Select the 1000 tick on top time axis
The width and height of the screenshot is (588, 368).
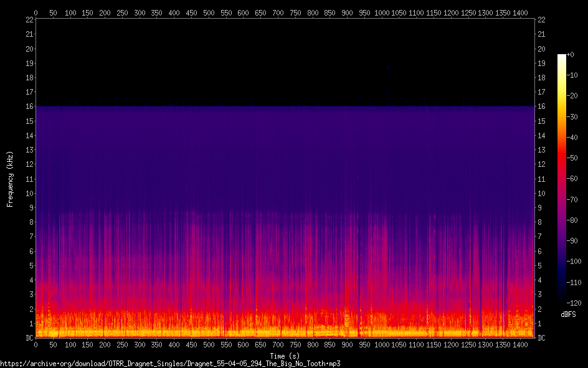384,12
